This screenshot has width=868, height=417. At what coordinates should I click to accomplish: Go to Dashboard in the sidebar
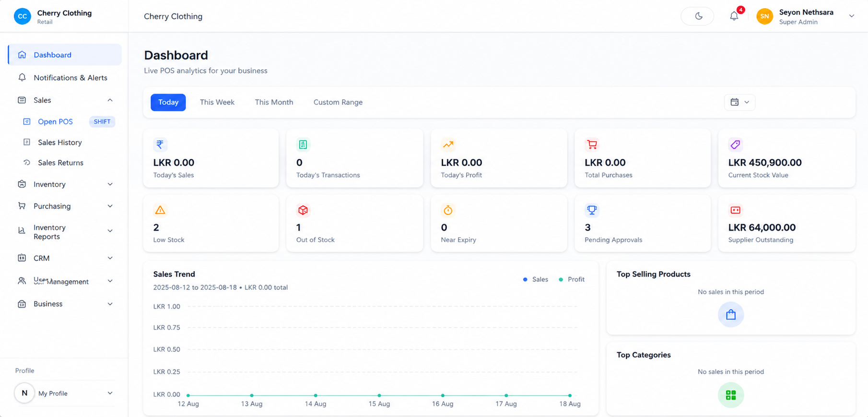pos(65,55)
